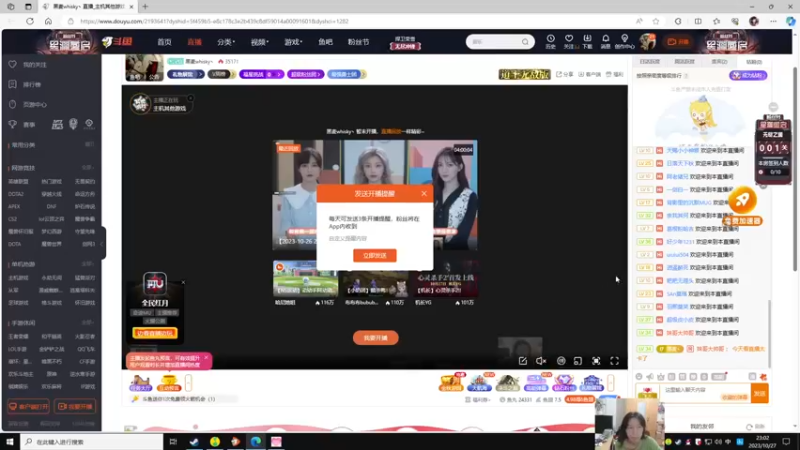Click the gold trophy activity icon
Viewport: 800px width, 450px height.
168,383
